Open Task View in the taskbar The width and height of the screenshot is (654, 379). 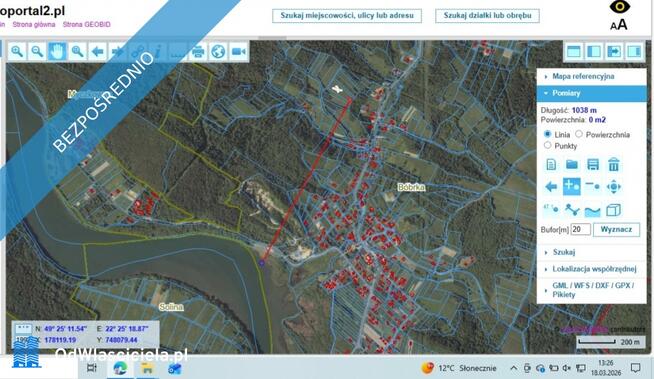(92, 368)
